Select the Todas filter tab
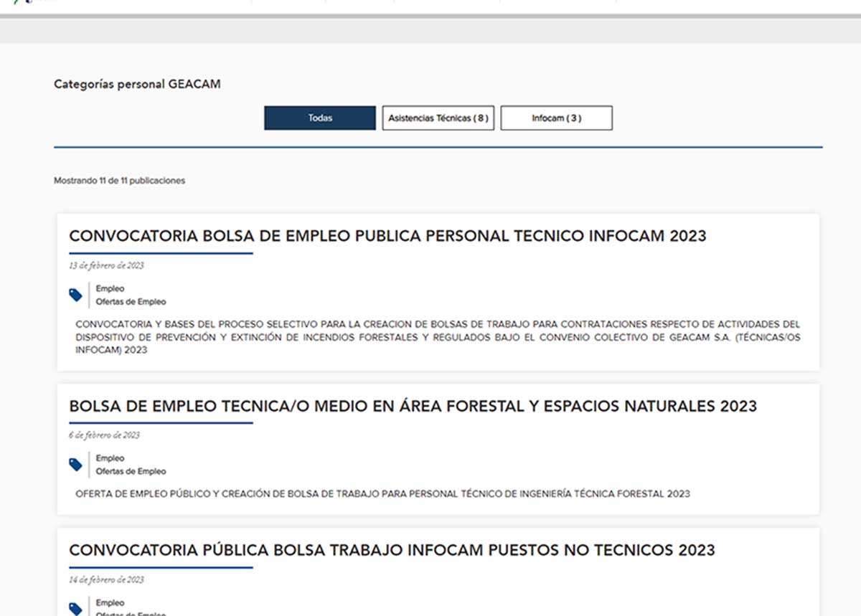Viewport: 861px width, 616px height. [320, 118]
